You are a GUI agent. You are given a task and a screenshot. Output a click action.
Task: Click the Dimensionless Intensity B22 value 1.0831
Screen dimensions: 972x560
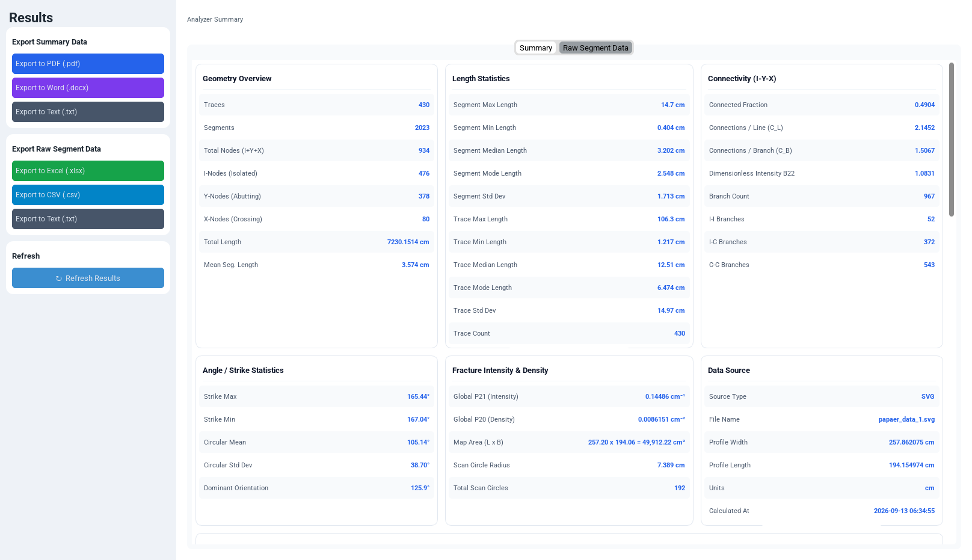pos(925,173)
